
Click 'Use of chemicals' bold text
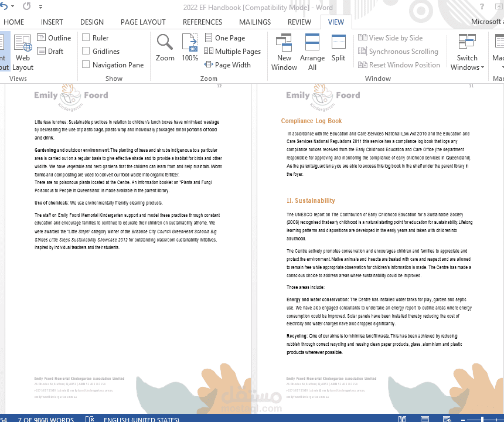52,203
